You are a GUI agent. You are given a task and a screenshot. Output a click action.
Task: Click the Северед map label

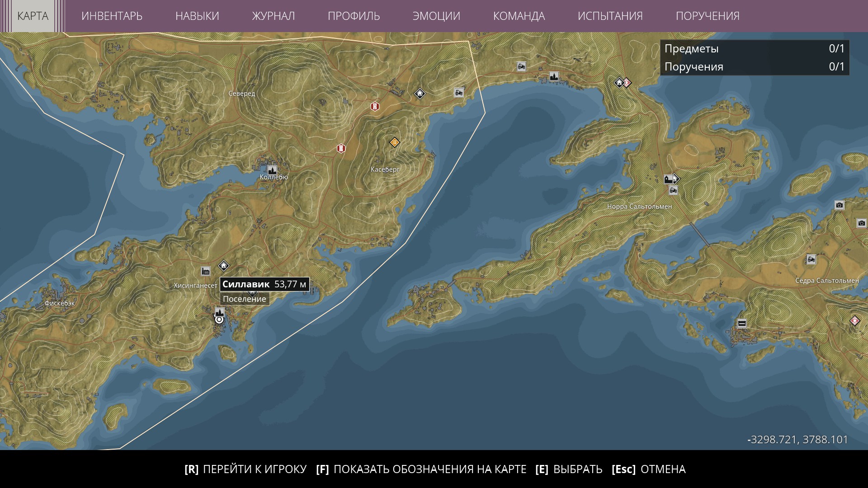tap(242, 94)
